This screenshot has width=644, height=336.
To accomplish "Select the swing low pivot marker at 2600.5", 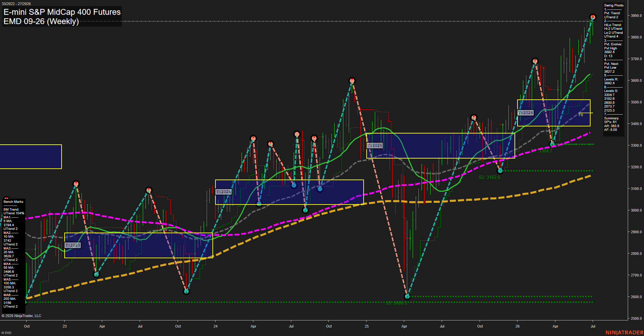I will pos(407,296).
